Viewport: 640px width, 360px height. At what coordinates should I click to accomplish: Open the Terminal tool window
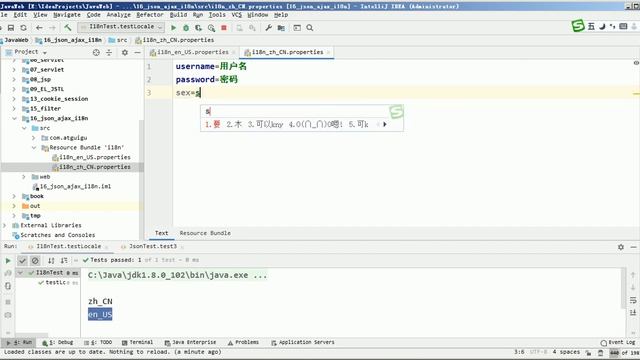pos(138,342)
